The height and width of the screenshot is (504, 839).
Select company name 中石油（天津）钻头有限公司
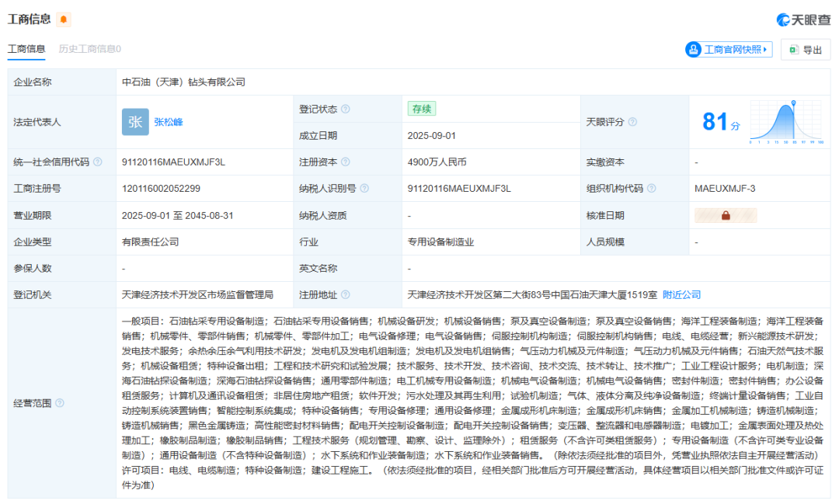183,82
